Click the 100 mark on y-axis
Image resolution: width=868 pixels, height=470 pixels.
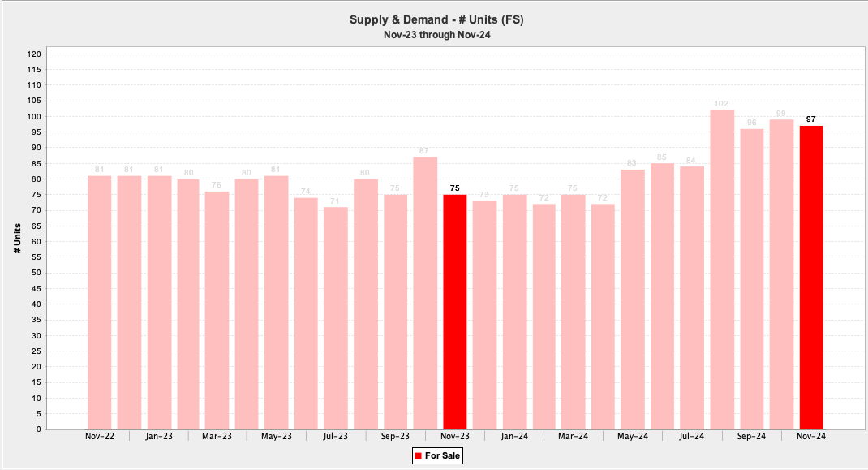tap(36, 116)
